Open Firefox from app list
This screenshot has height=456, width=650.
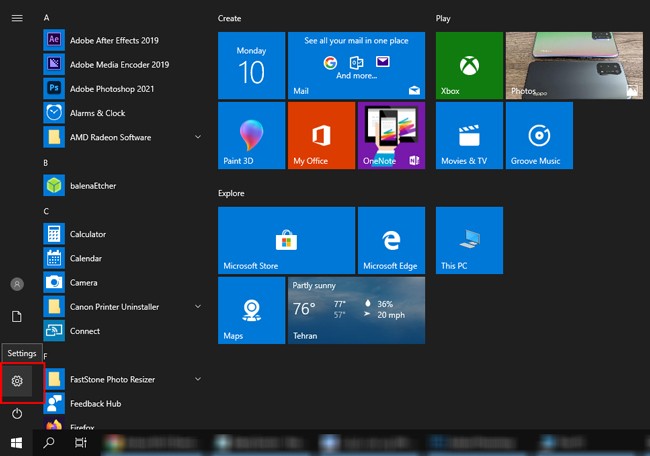tap(124, 423)
